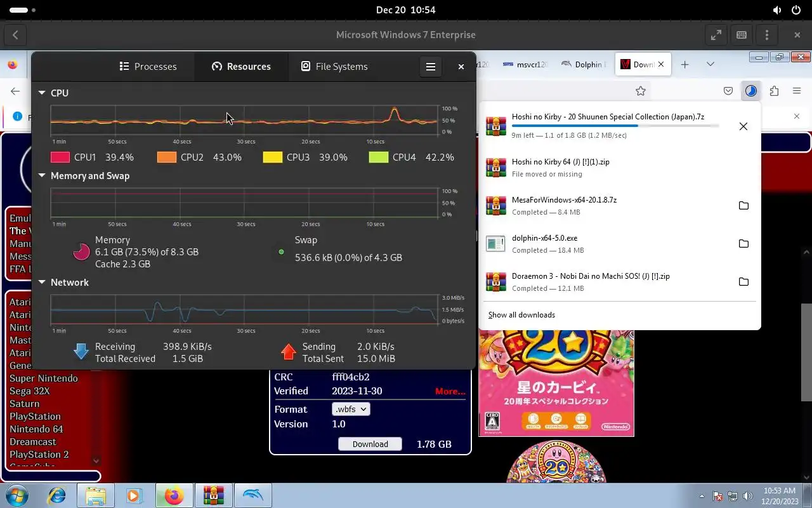Collapse the CPU section
This screenshot has width=812, height=508.
pos(42,93)
